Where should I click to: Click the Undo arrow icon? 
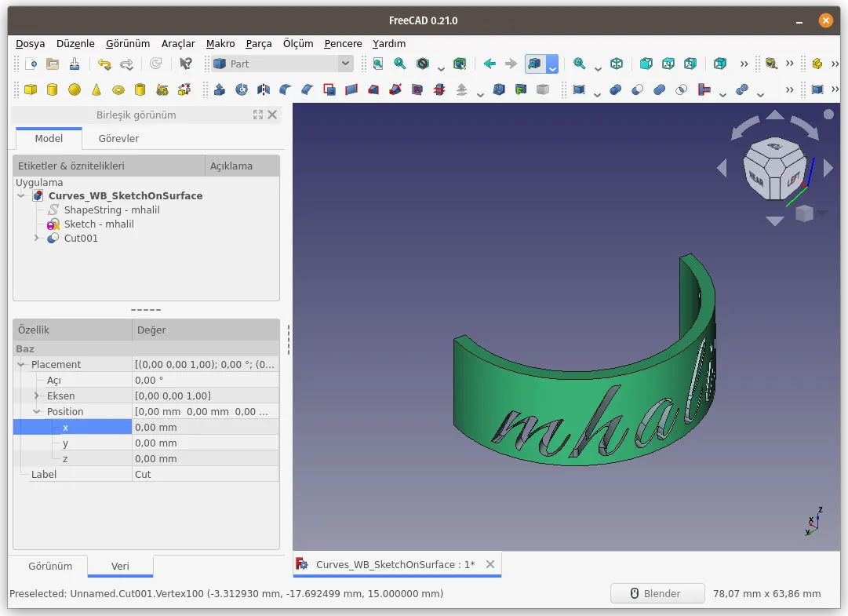pos(104,64)
